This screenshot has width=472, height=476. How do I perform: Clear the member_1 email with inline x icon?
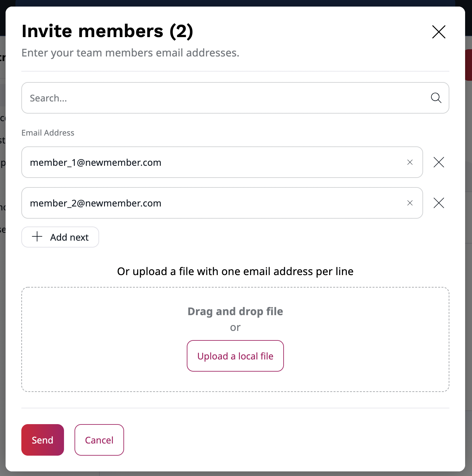click(410, 162)
